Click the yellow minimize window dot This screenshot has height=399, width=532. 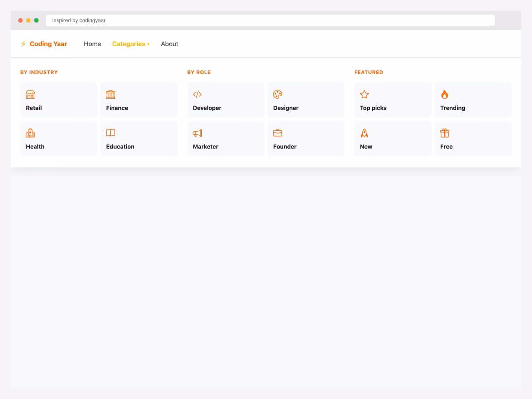[28, 20]
